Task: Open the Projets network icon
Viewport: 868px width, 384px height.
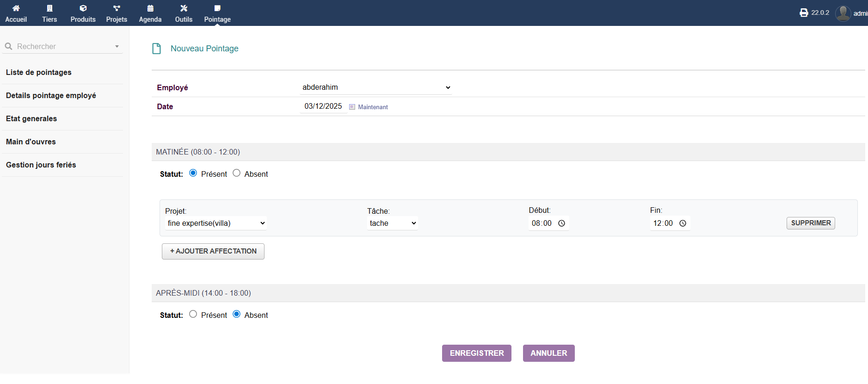Action: [117, 8]
